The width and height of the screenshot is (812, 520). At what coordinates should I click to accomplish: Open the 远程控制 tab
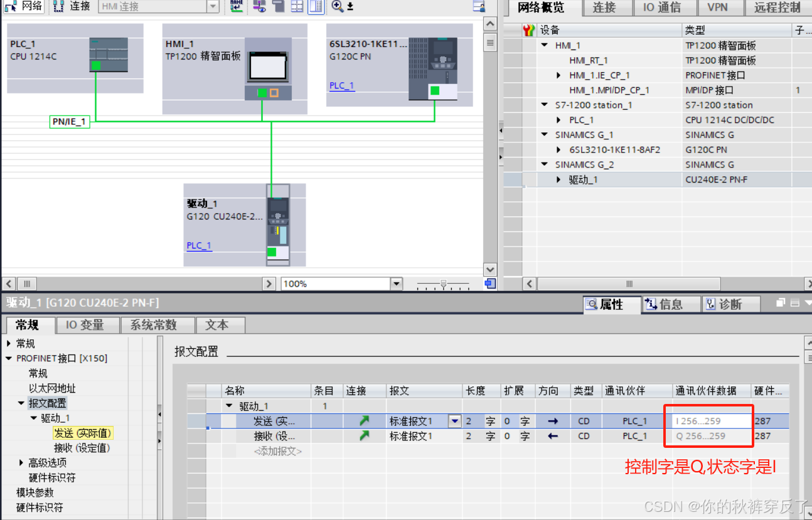point(777,8)
